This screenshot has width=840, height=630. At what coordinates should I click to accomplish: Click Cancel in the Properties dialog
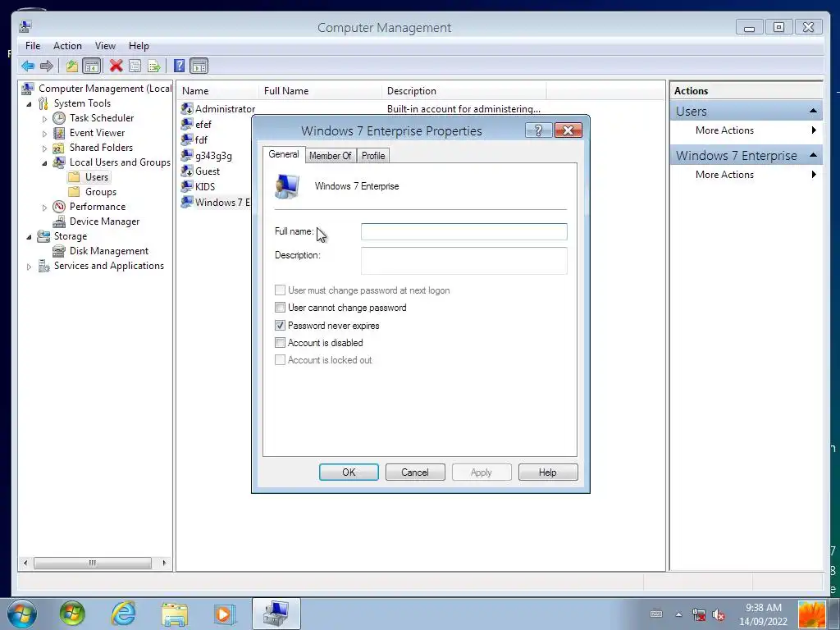pos(415,472)
